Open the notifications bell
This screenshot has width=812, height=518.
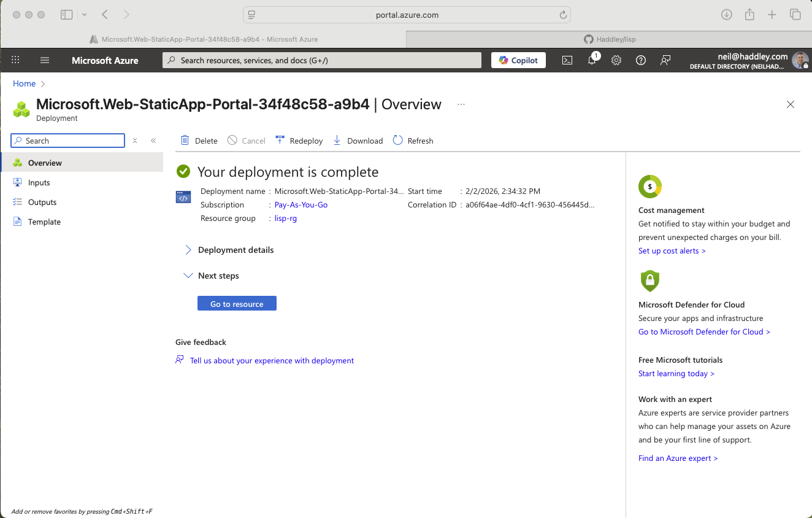point(592,60)
